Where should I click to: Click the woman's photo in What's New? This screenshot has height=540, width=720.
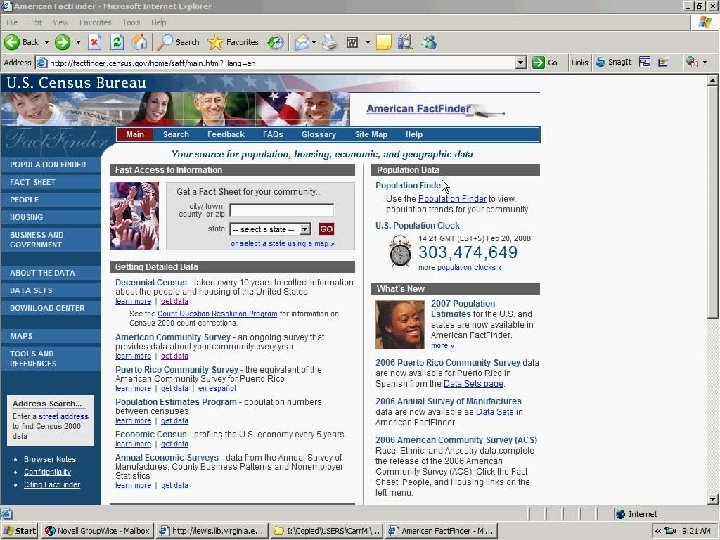399,324
